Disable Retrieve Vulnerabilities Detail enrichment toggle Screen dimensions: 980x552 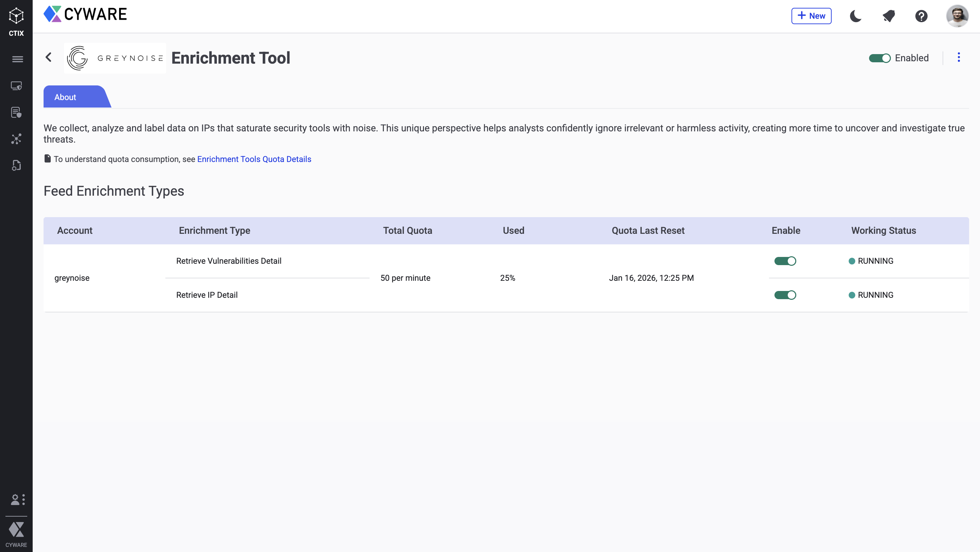pyautogui.click(x=785, y=261)
